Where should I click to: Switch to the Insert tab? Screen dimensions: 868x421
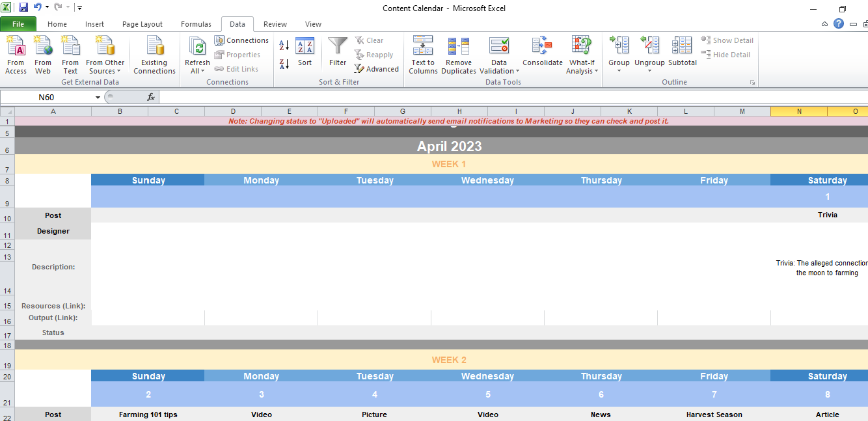(x=94, y=24)
